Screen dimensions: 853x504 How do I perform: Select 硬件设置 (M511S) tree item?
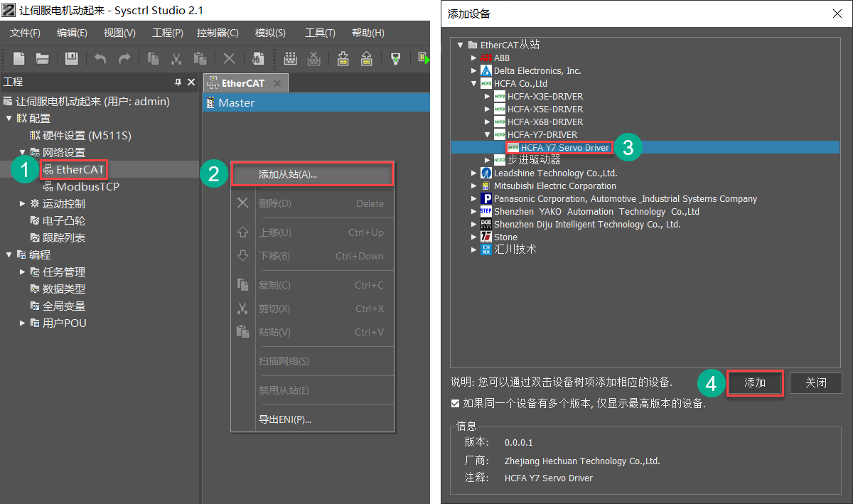click(x=80, y=135)
